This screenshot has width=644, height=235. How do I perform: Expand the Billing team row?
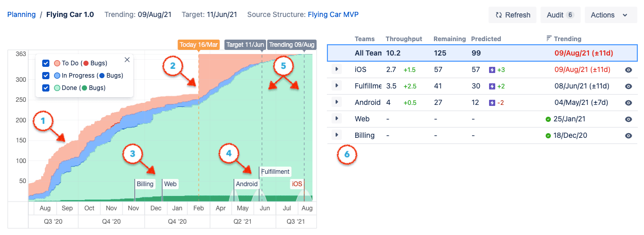[x=337, y=135]
